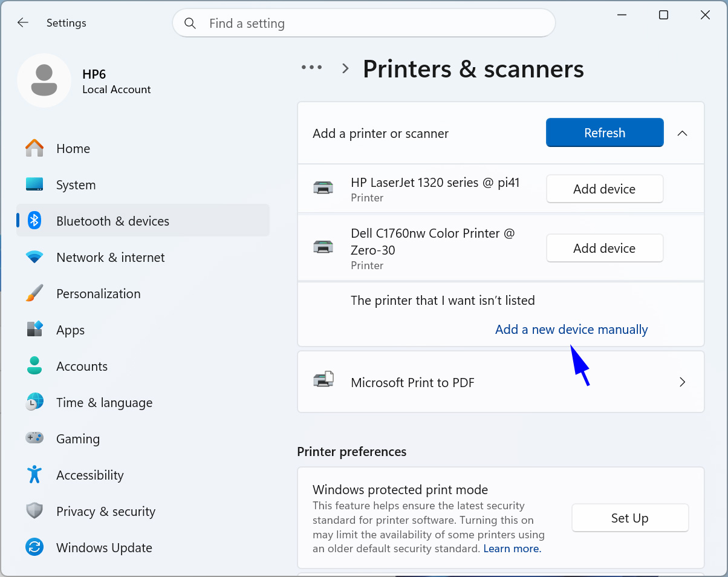Viewport: 728px width, 577px height.
Task: Open the Apps settings page
Action: click(x=70, y=330)
